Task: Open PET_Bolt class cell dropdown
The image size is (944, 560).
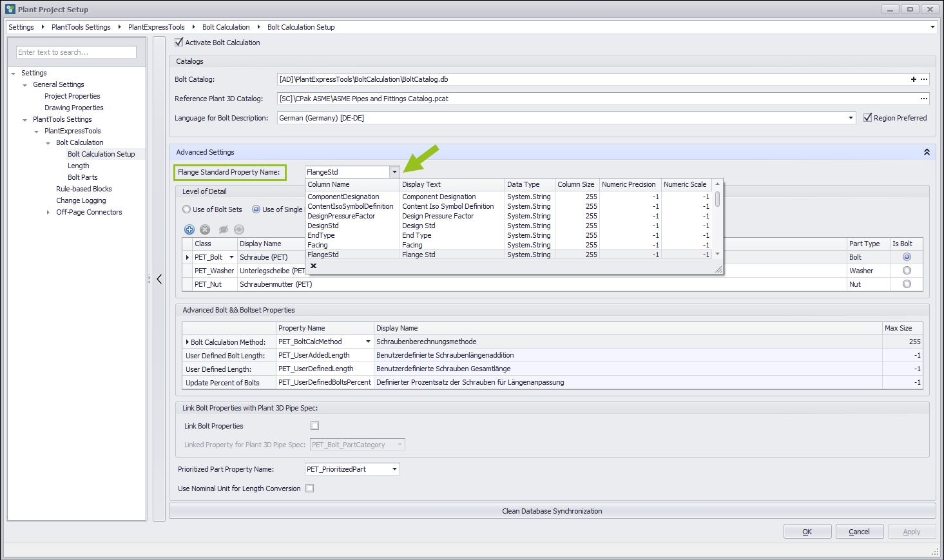Action: tap(231, 257)
